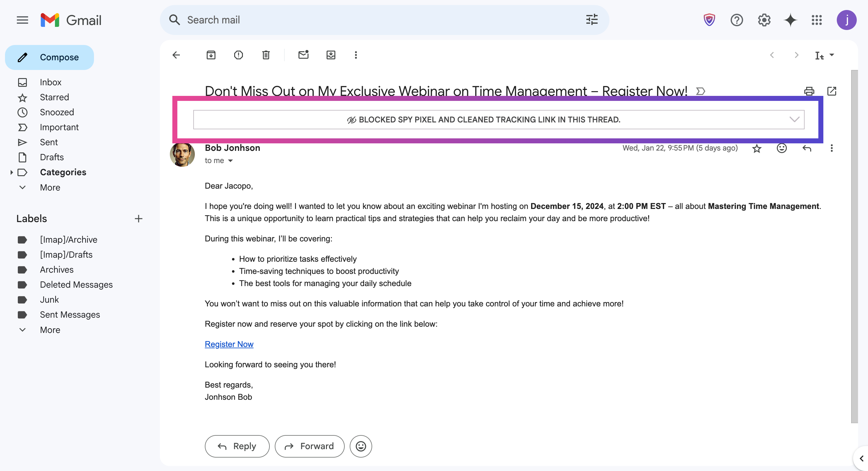Toggle the importance marker beside the subject
868x471 pixels.
701,91
